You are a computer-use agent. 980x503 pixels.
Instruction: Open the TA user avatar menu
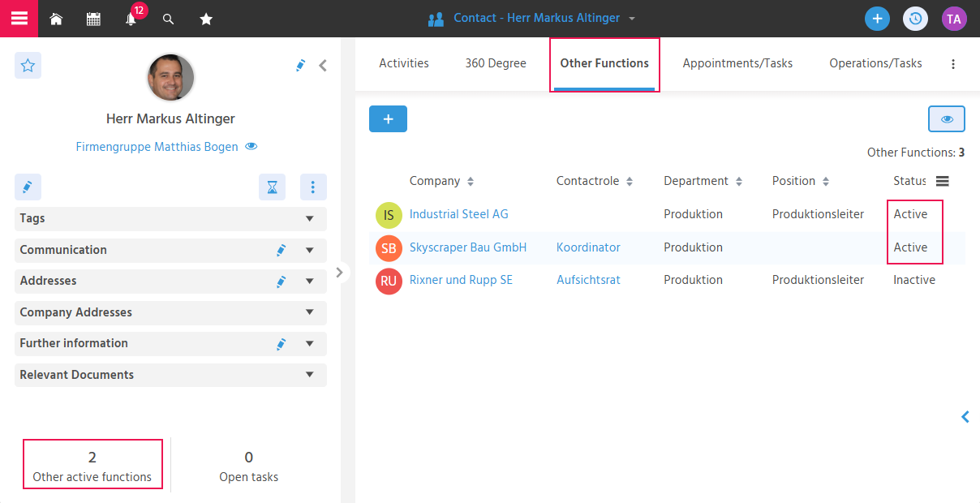(954, 19)
